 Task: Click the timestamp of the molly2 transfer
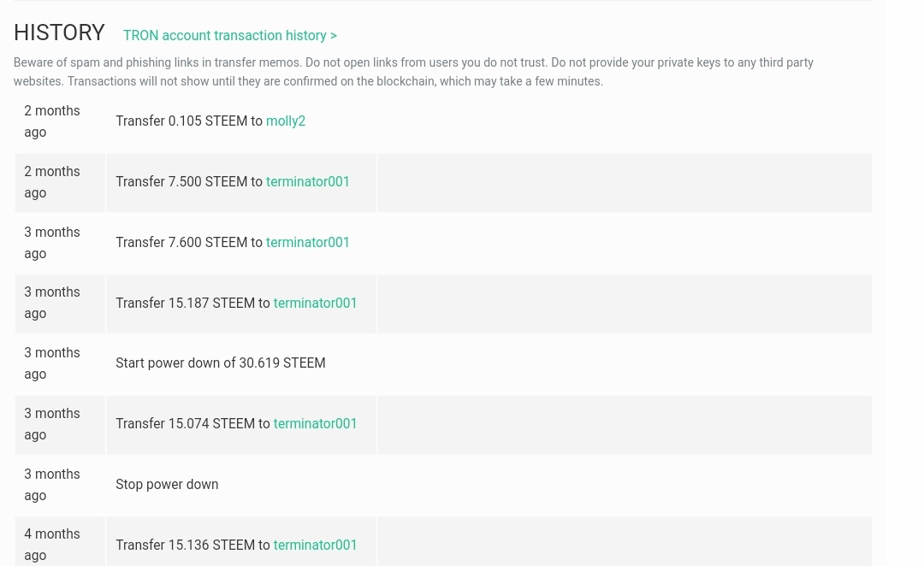click(x=51, y=121)
